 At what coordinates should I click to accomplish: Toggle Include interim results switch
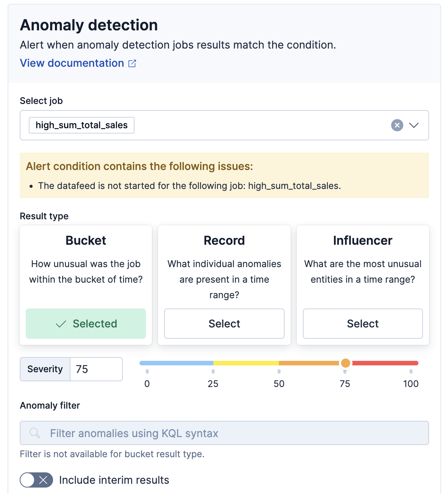(36, 480)
